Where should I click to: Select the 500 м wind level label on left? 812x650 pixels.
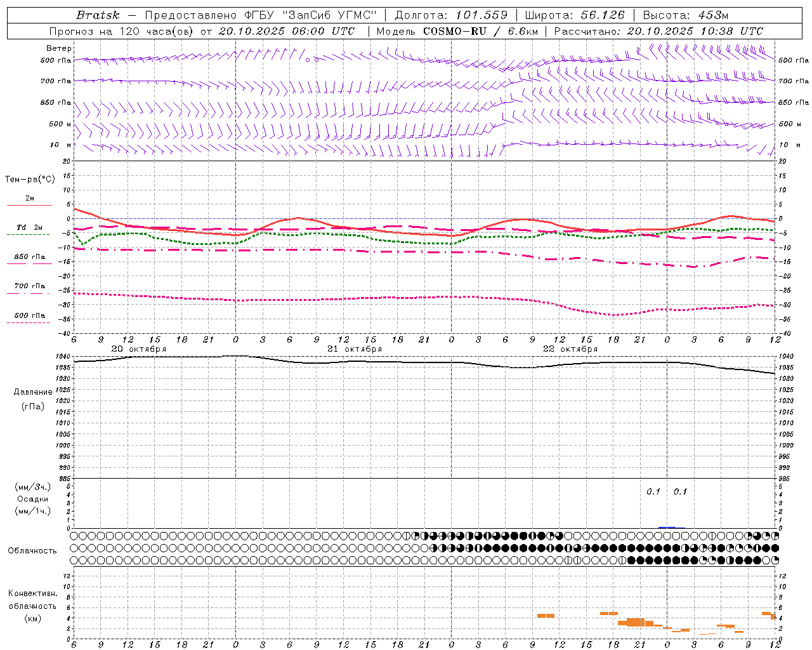tap(60, 124)
